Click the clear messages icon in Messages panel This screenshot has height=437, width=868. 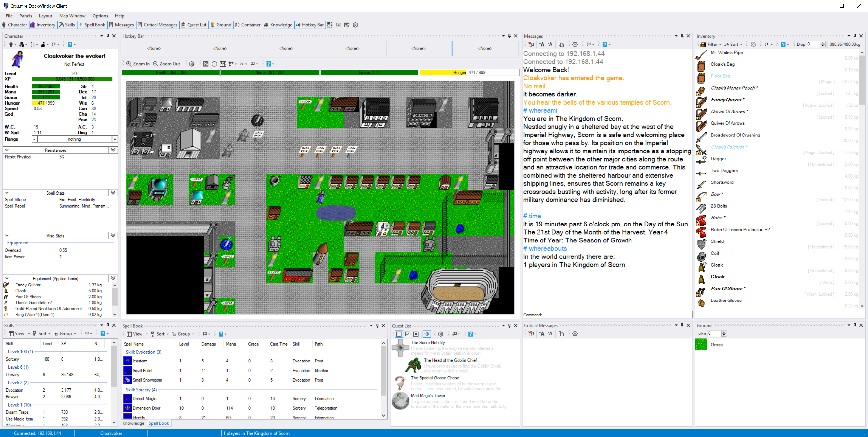coord(531,44)
